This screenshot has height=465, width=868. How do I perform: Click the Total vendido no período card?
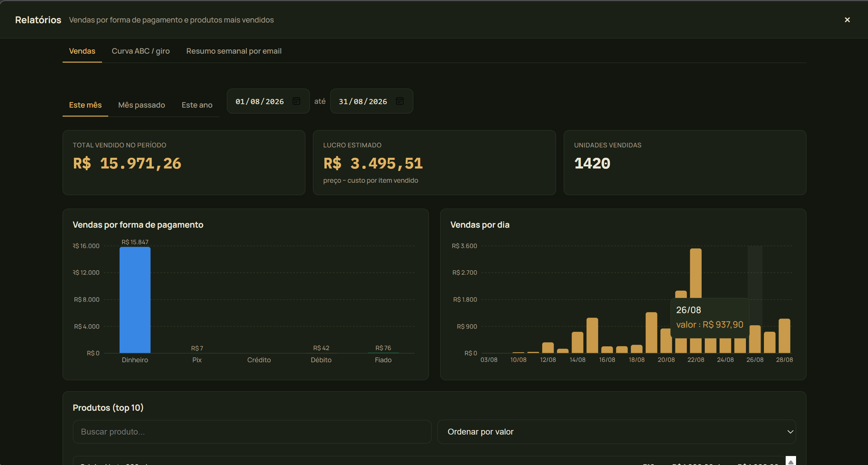pyautogui.click(x=184, y=163)
